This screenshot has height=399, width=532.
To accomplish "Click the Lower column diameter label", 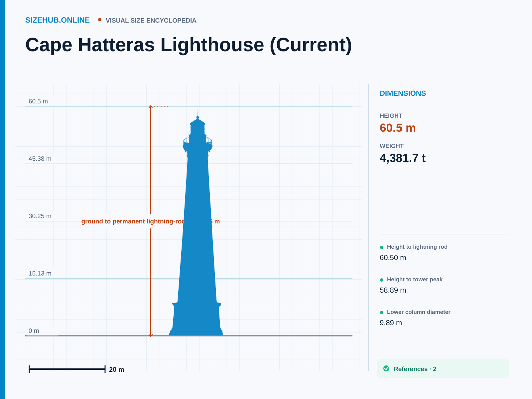I will click(x=419, y=312).
